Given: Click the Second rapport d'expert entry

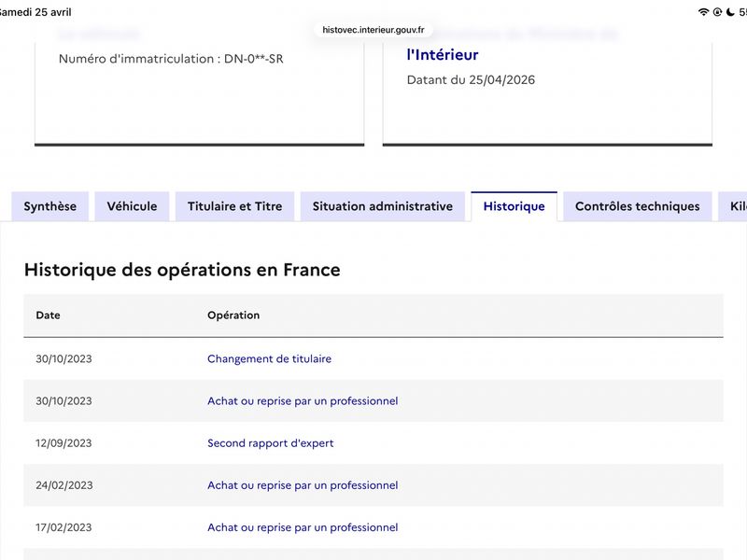Looking at the screenshot, I should 270,442.
